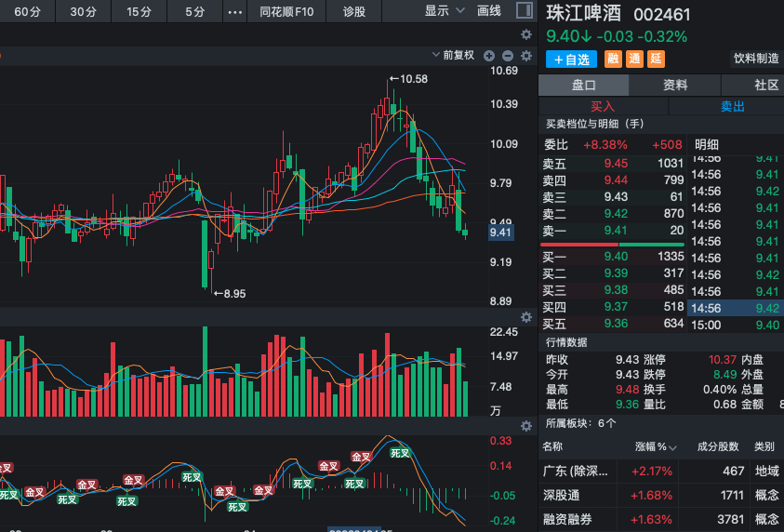Click the 成分股数 column header
The image size is (784, 532).
[x=717, y=447]
